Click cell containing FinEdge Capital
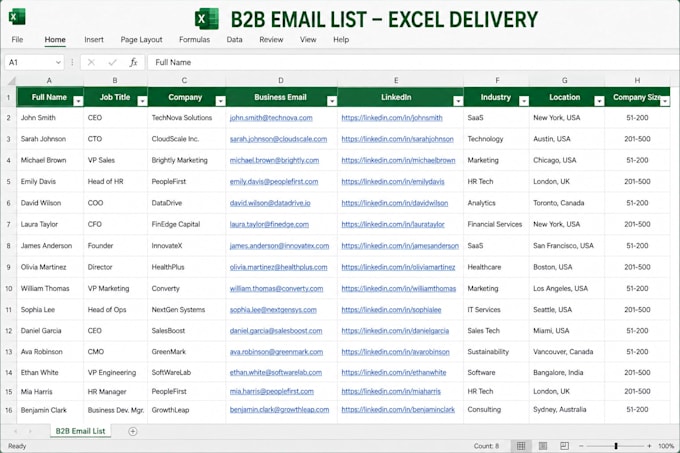The width and height of the screenshot is (680, 453). [x=186, y=224]
